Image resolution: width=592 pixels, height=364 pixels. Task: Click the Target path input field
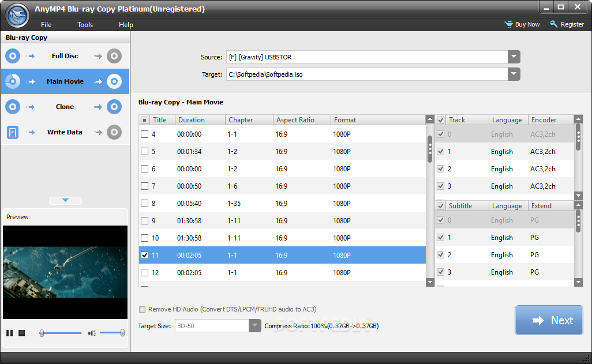(367, 74)
